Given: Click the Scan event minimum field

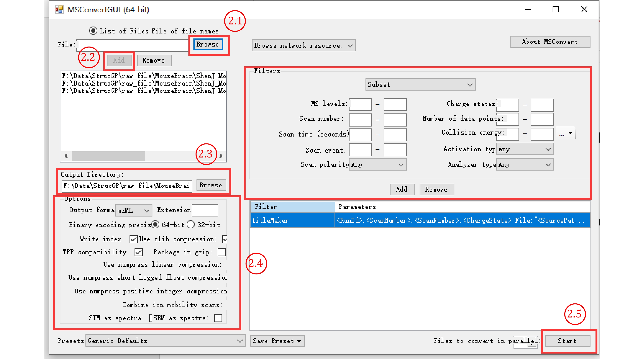Looking at the screenshot, I should 360,150.
